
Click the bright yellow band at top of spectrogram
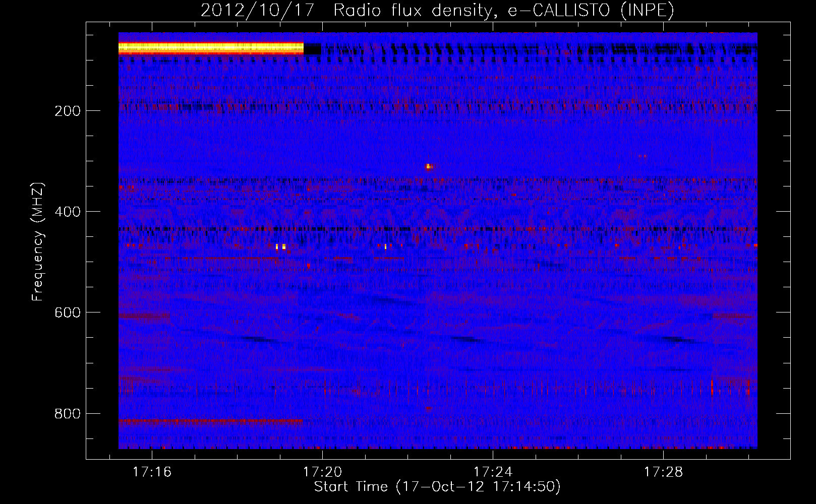(211, 48)
